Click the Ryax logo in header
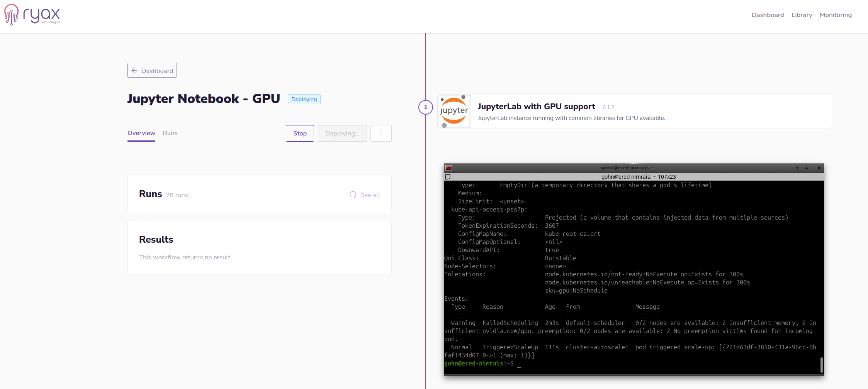 coord(32,15)
